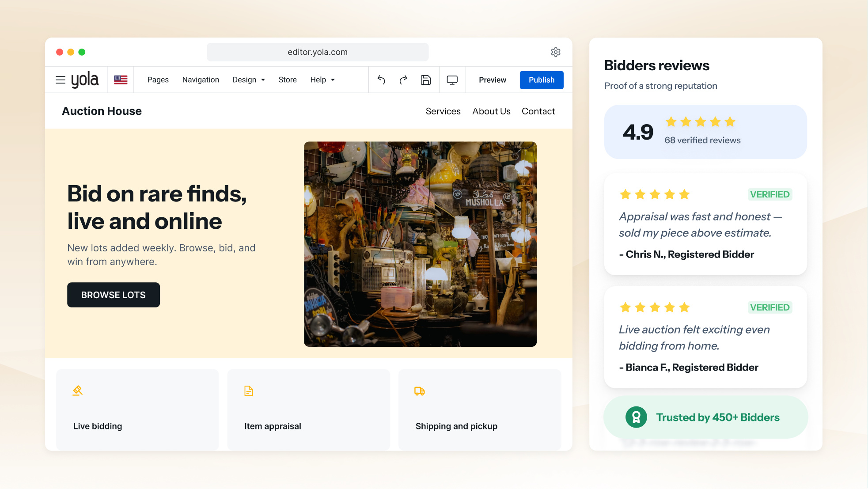The width and height of the screenshot is (868, 489).
Task: Click the green award ribbon badge icon
Action: click(x=636, y=417)
